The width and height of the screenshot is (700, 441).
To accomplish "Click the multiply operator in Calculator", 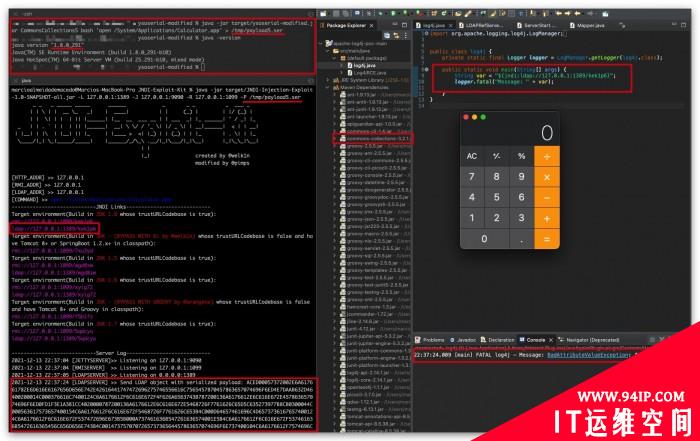I will pos(547,177).
